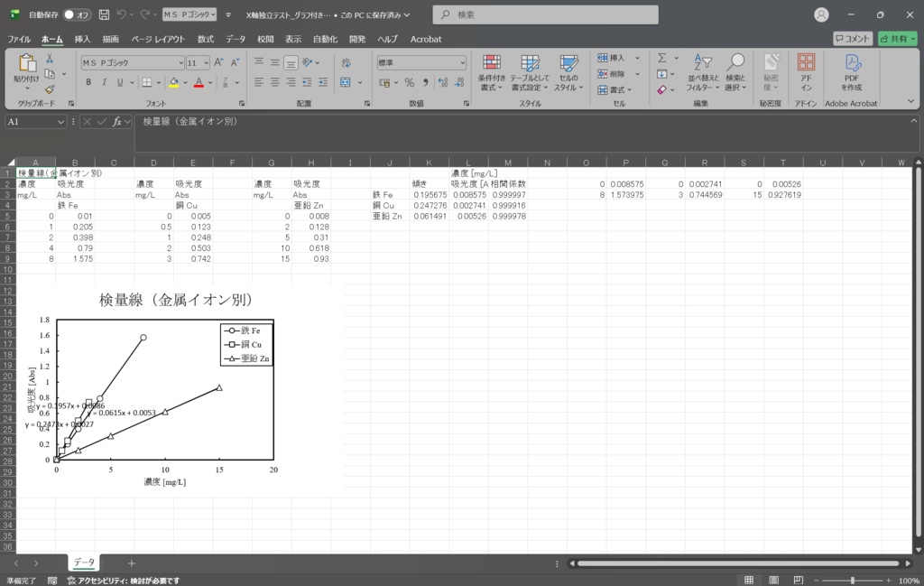Click the Format Painter brush icon
The width and height of the screenshot is (924, 586).
click(50, 89)
